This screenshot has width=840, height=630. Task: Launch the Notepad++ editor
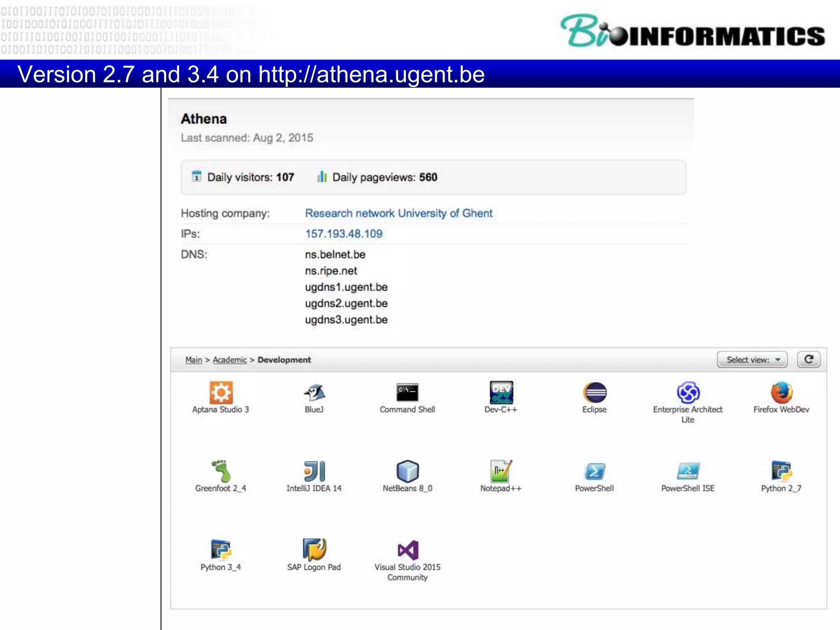point(501,471)
